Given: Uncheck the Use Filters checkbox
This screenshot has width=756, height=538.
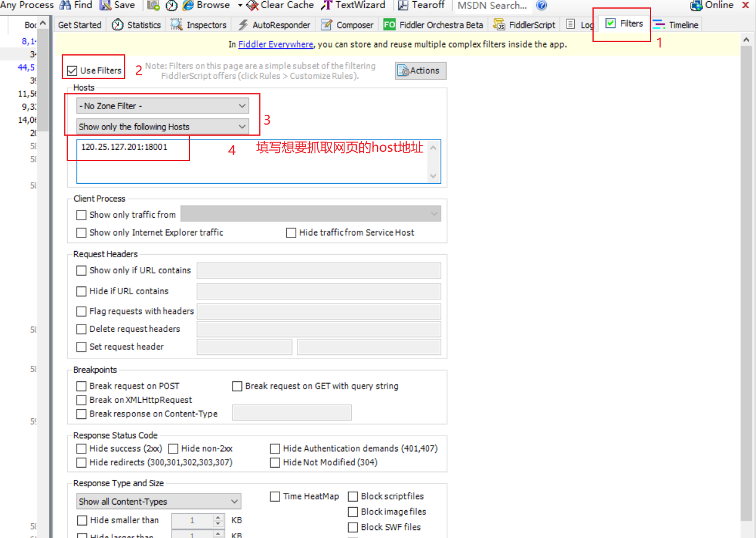Looking at the screenshot, I should pyautogui.click(x=72, y=70).
